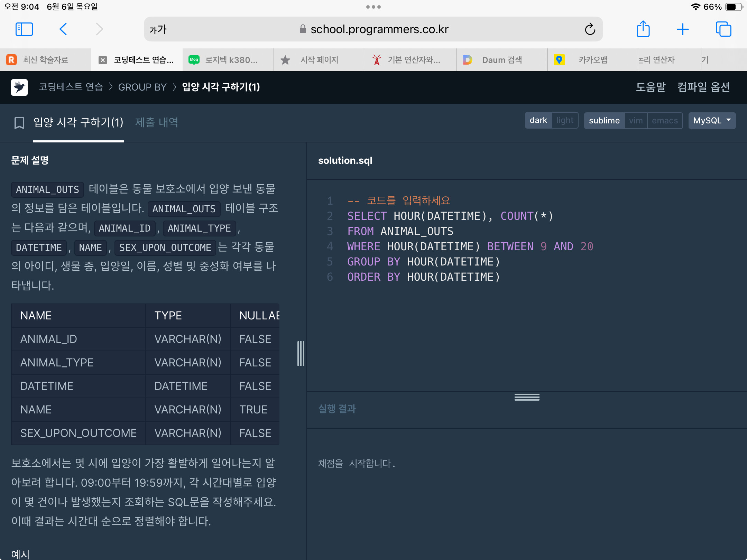Open the 코딩테스트 연습 breadcrumb link

point(71,87)
